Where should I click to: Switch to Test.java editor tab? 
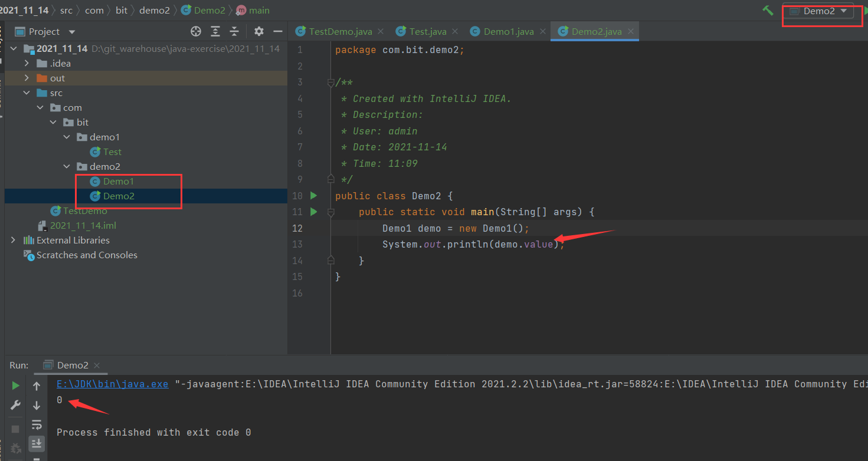427,31
